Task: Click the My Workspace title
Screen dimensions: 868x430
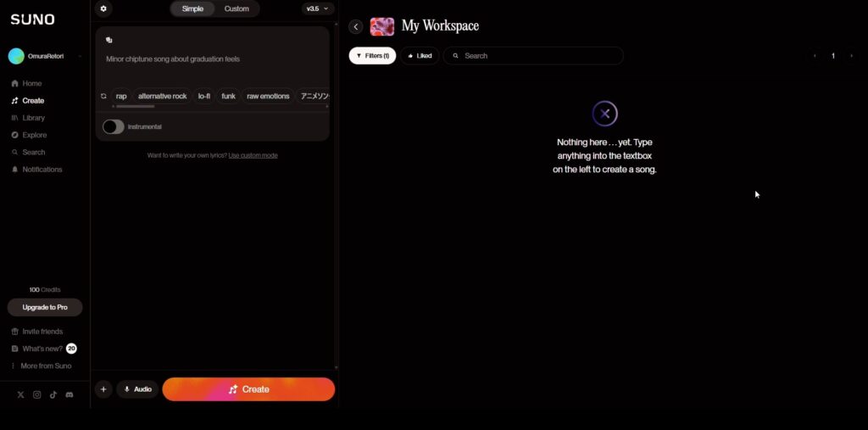Action: point(440,26)
